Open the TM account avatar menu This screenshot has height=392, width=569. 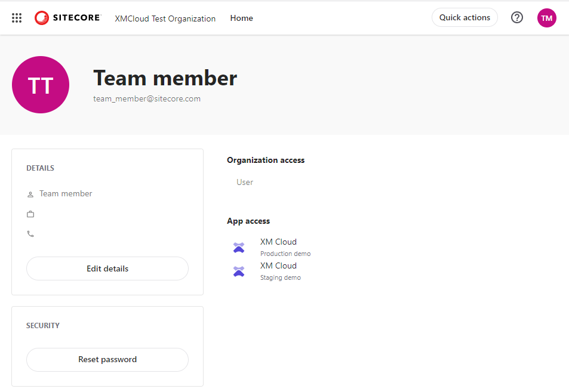coord(546,17)
